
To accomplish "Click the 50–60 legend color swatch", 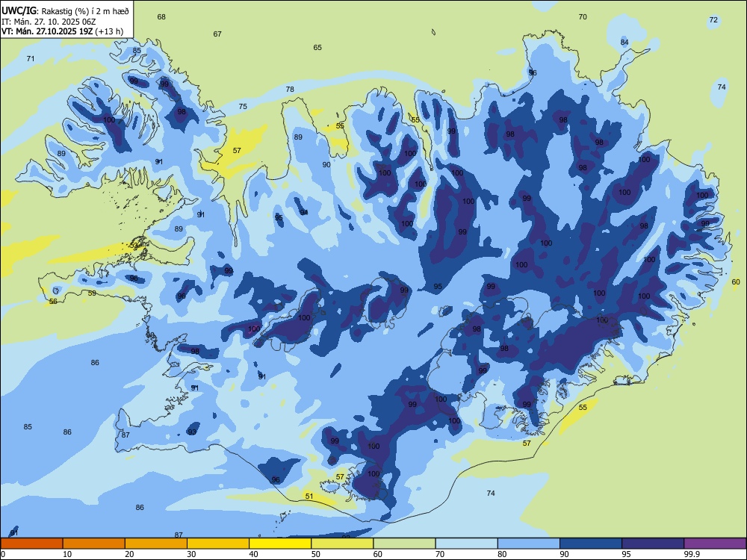I will point(342,544).
